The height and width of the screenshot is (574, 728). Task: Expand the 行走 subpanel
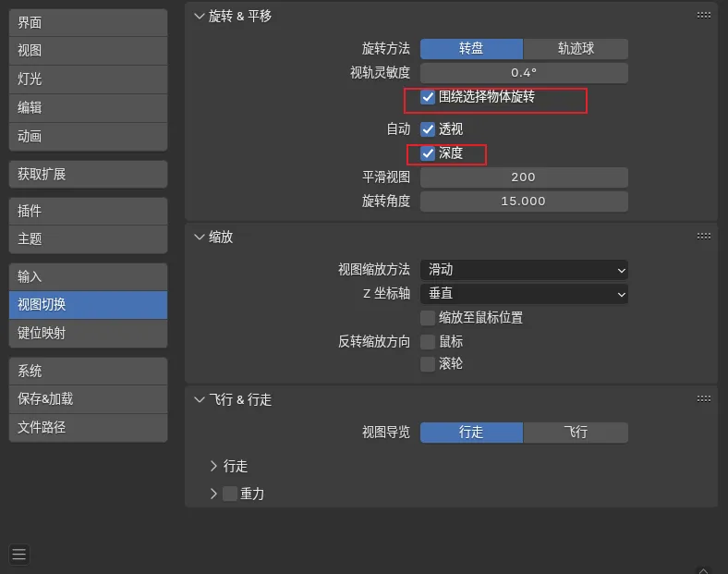click(x=214, y=466)
